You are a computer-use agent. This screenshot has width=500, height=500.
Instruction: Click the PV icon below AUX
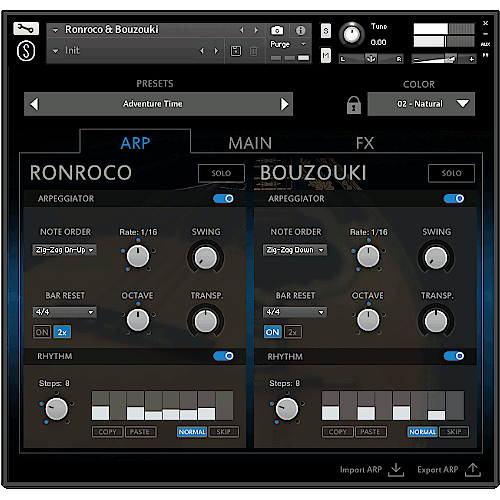[485, 55]
